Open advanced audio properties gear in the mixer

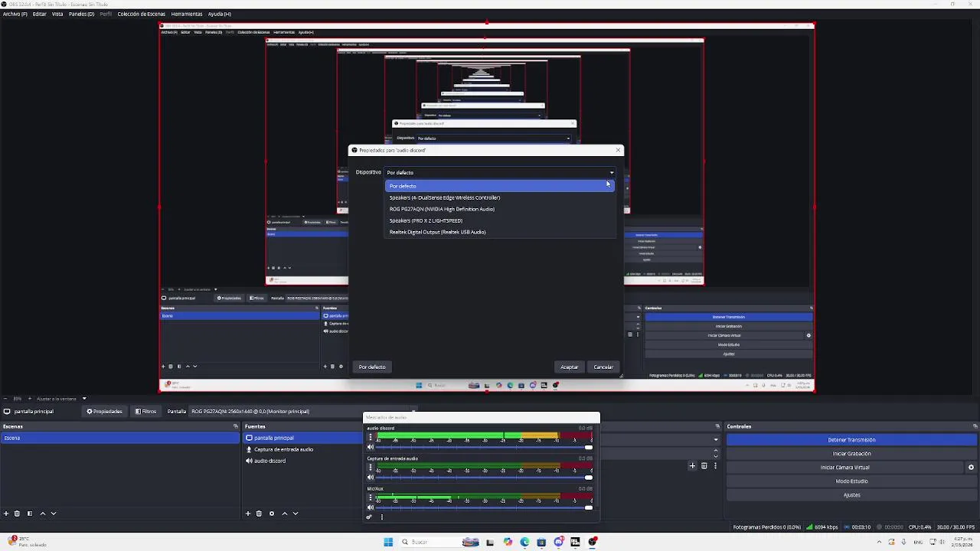pos(369,517)
